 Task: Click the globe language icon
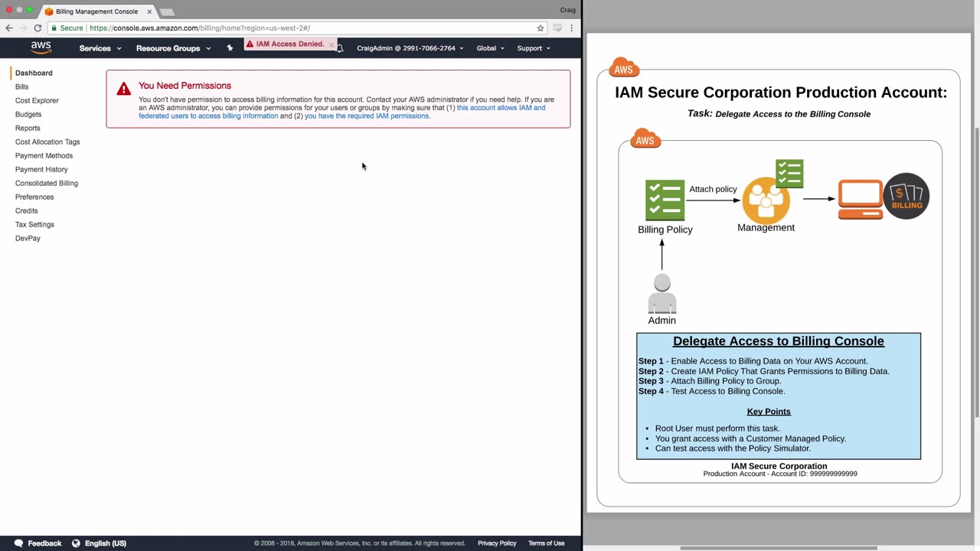(x=76, y=543)
